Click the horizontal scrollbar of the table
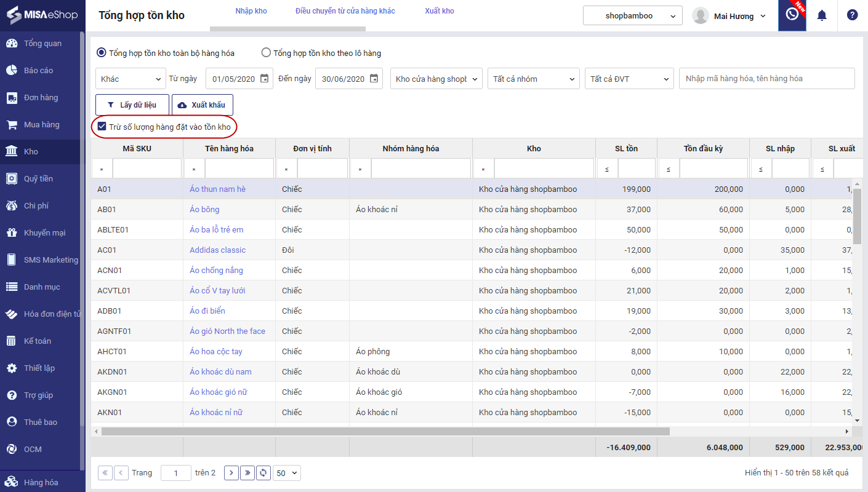The width and height of the screenshot is (868, 492). click(x=385, y=431)
